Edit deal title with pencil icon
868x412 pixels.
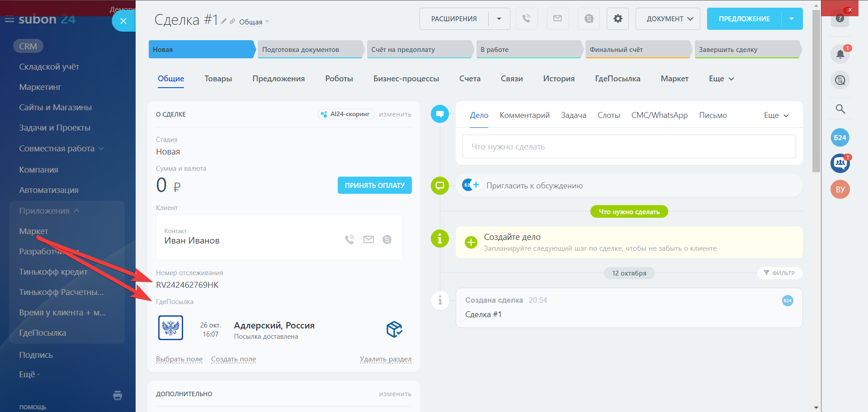(x=224, y=21)
